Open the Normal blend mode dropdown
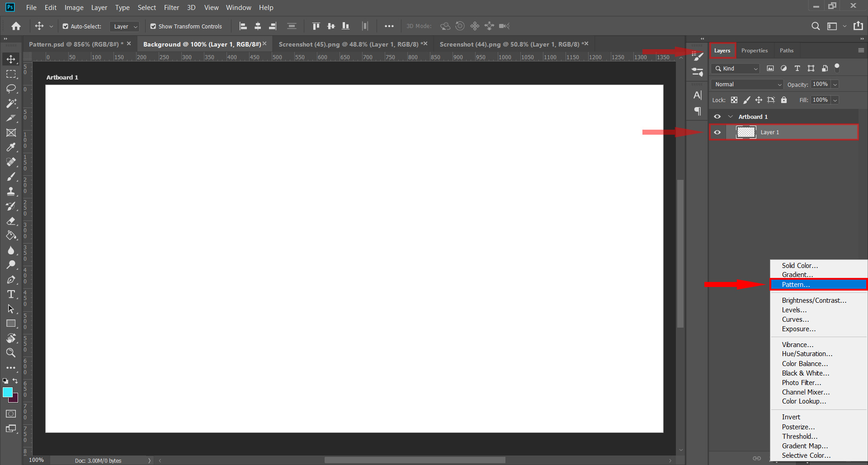Viewport: 868px width, 465px height. tap(748, 85)
